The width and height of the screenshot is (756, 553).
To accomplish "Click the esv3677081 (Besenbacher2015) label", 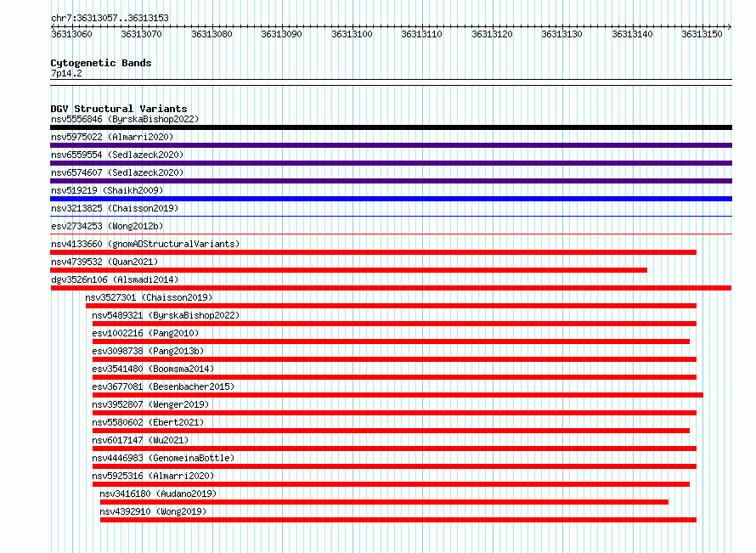I will [163, 387].
